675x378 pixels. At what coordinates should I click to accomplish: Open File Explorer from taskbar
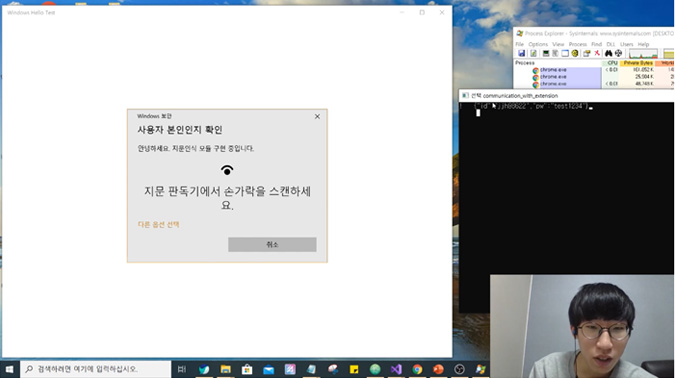(x=226, y=369)
